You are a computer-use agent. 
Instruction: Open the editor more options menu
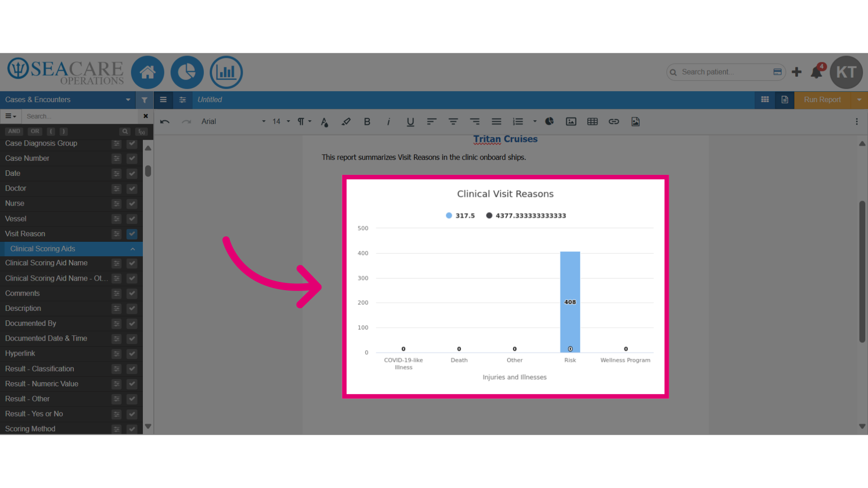(x=857, y=122)
